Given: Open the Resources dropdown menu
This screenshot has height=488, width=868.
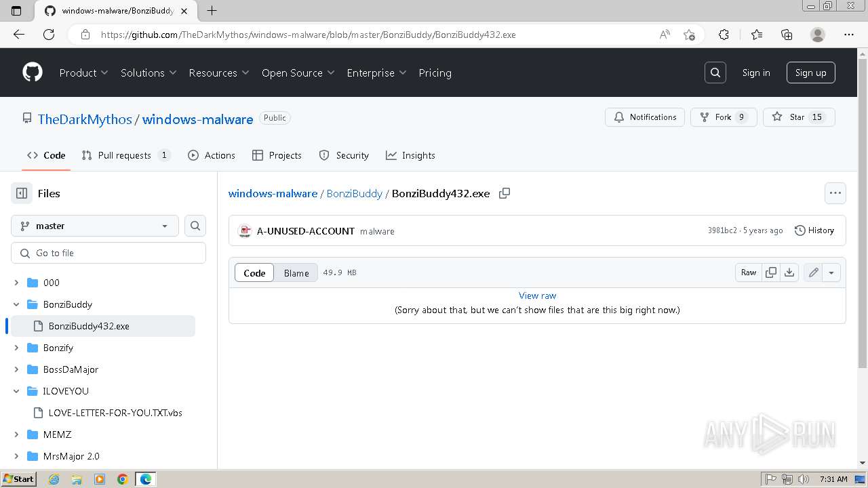Looking at the screenshot, I should [x=219, y=73].
